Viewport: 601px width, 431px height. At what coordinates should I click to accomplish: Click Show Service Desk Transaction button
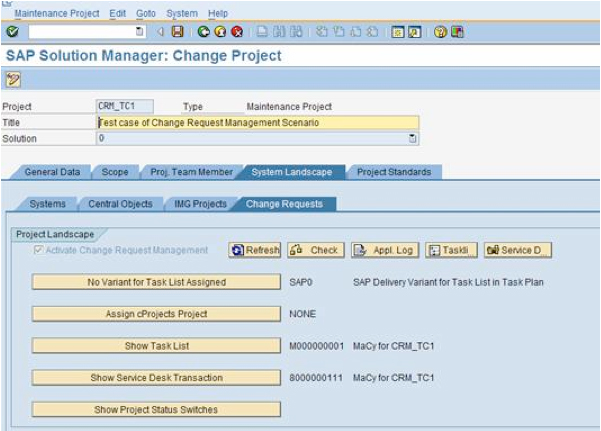pyautogui.click(x=156, y=377)
